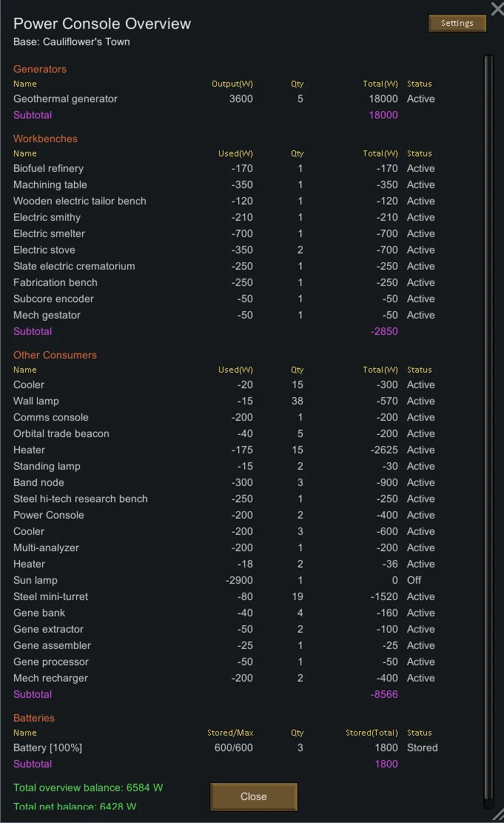504x823 pixels.
Task: Select the Steel mini-turret entry
Action: (x=50, y=596)
